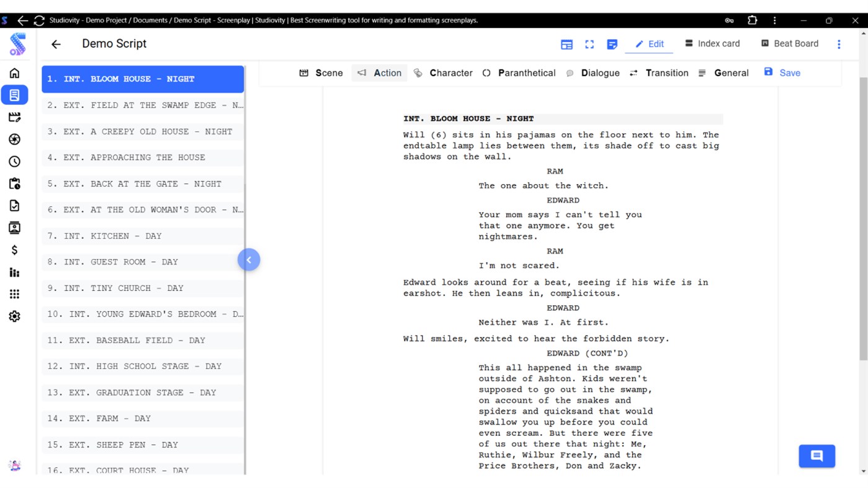Apply the Character element format
868x488 pixels.
[x=443, y=73]
